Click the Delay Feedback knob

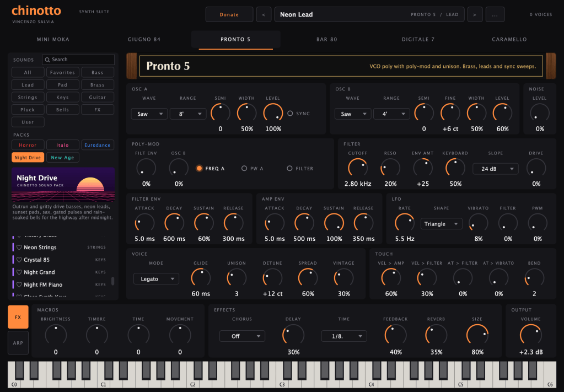point(395,335)
